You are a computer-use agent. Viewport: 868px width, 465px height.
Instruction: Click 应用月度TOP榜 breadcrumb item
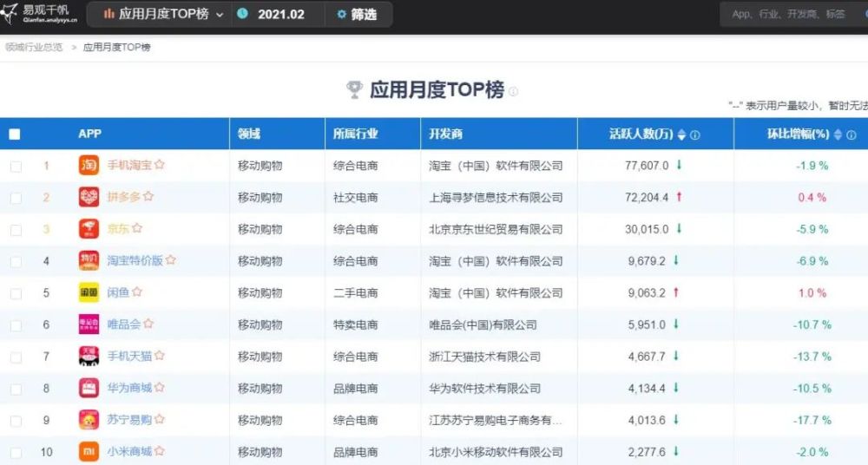117,47
